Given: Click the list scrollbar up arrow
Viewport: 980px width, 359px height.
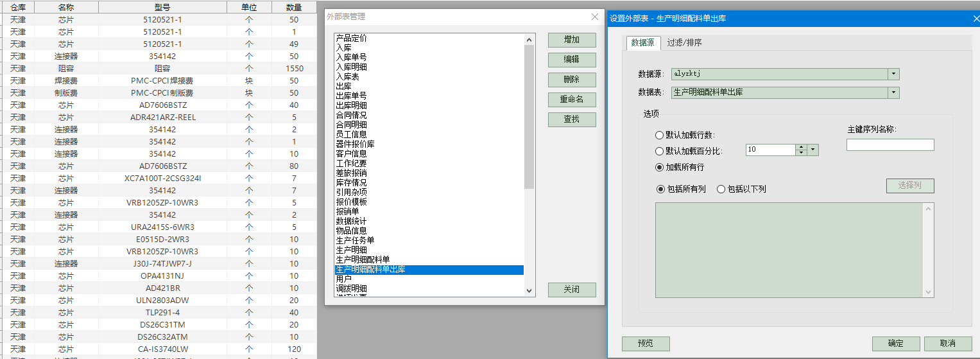Looking at the screenshot, I should pyautogui.click(x=529, y=39).
